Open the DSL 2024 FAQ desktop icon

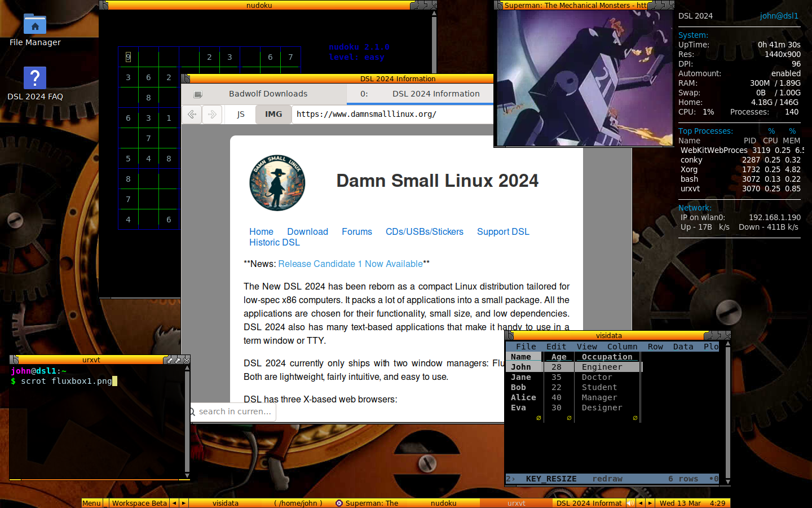(x=35, y=84)
